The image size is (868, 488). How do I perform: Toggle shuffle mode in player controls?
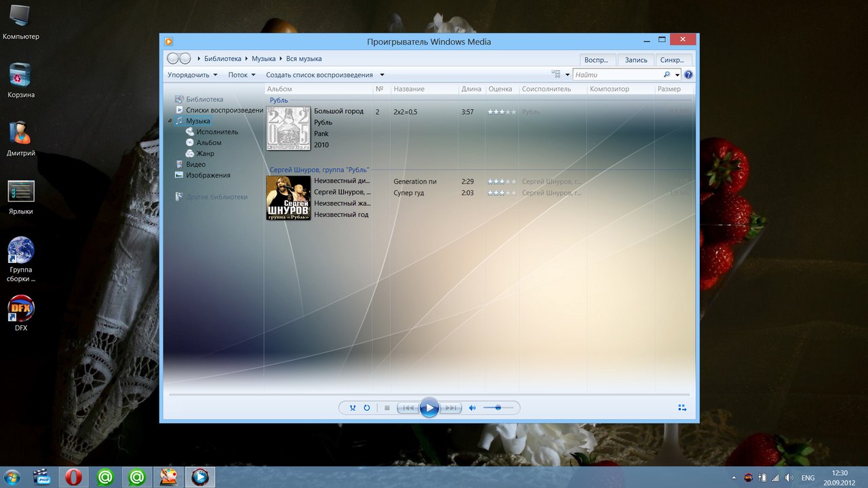point(353,408)
